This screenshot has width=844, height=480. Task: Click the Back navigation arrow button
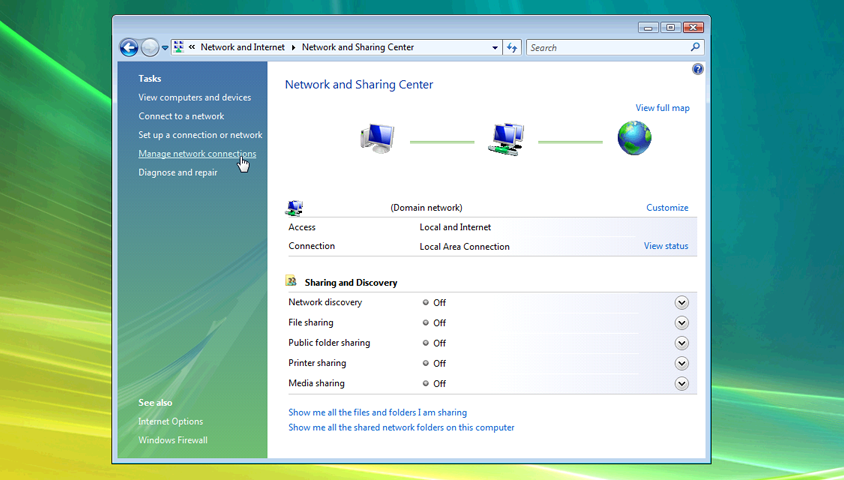(x=128, y=47)
